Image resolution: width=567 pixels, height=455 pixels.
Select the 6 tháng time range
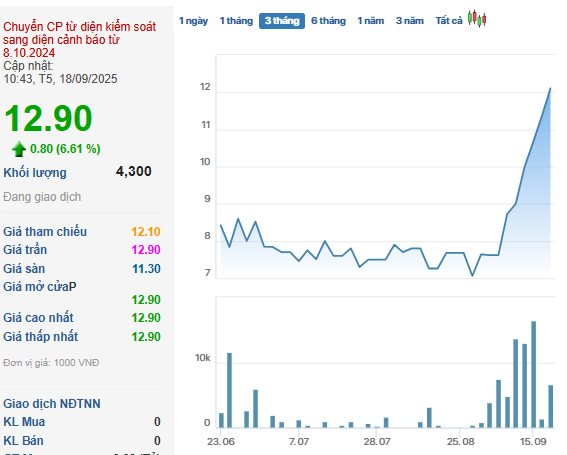[x=328, y=21]
